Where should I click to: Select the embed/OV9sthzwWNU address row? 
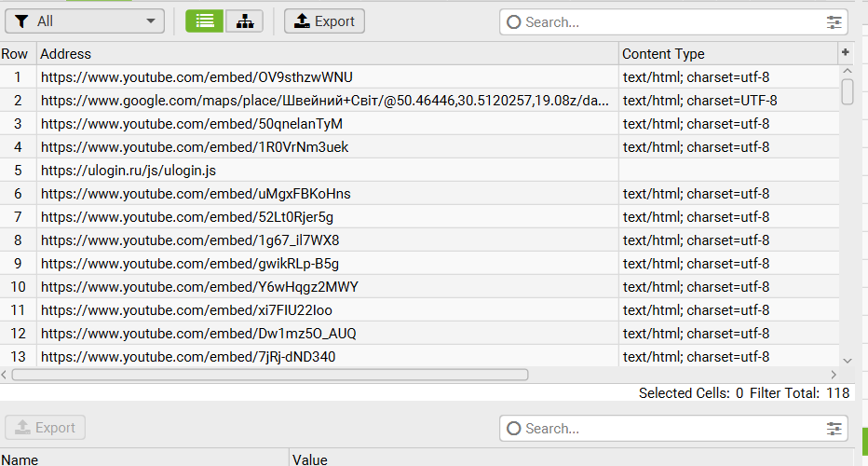328,77
